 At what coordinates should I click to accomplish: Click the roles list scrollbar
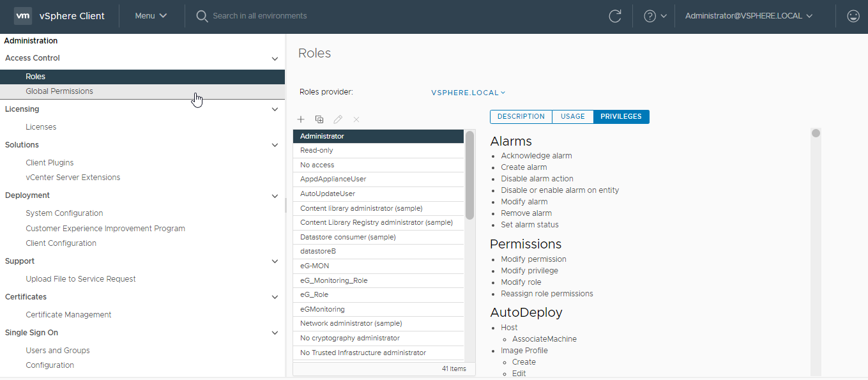[x=470, y=175]
